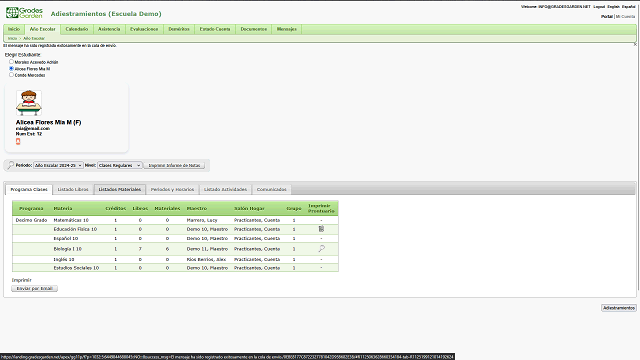The image size is (640, 360).
Task: Click the Educación Física 10 cell
Action: [x=75, y=229]
